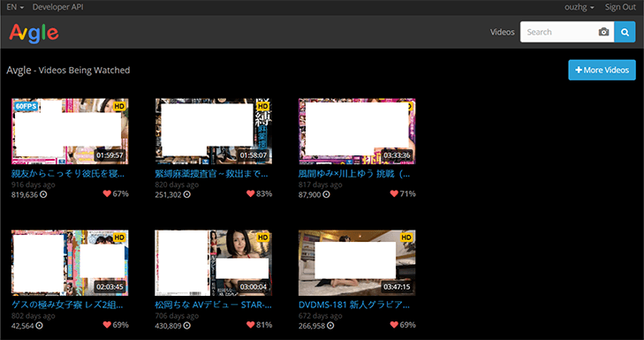Click the 03:47:15 duration label

pos(397,287)
